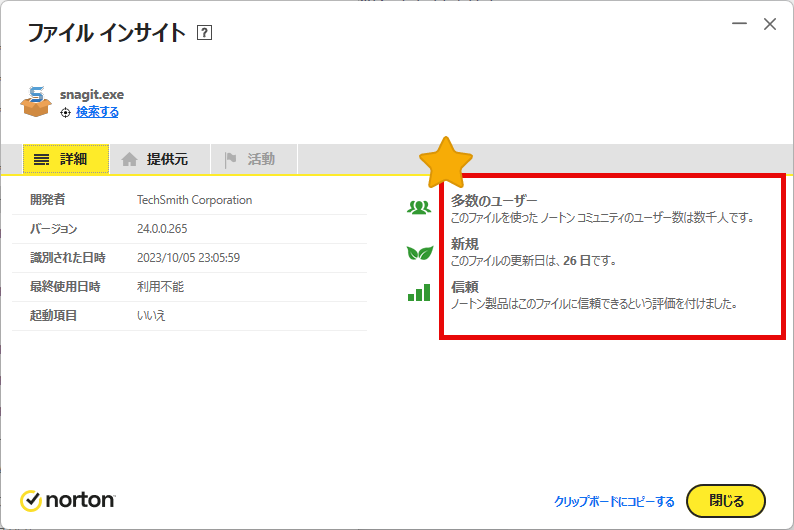Viewport: 794px width, 530px height.
Task: Select the version value 24.0.0.265
Action: click(x=162, y=229)
